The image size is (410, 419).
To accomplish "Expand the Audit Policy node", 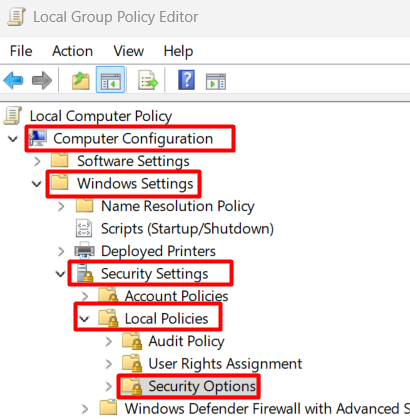I will [x=109, y=341].
